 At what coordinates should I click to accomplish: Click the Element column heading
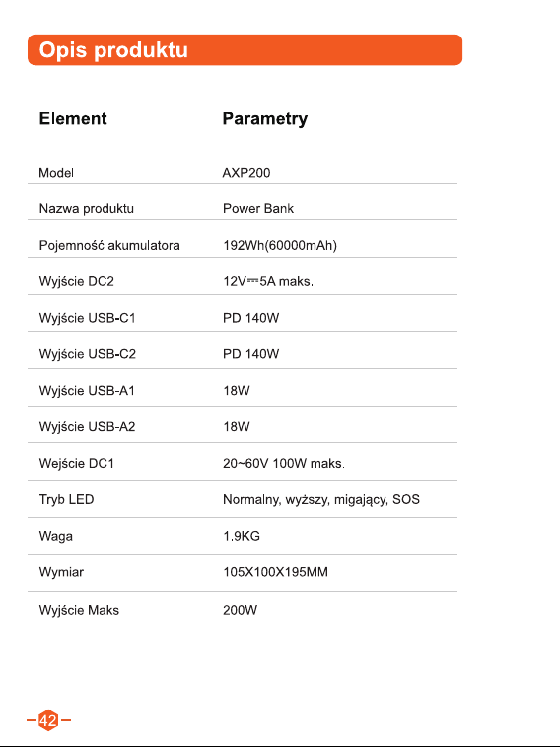[x=73, y=118]
